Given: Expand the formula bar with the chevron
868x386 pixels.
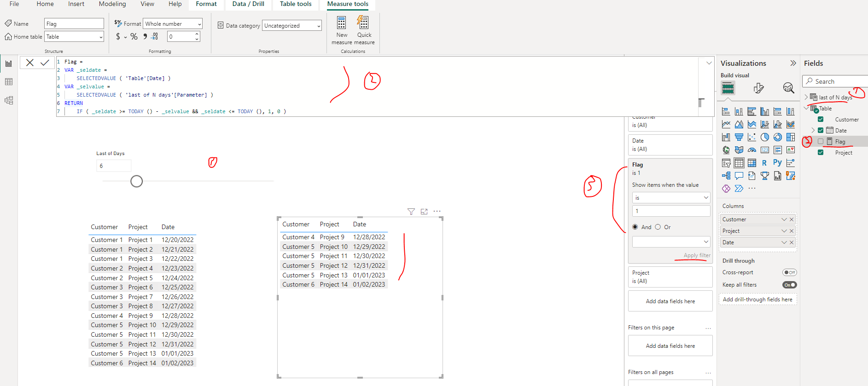Looking at the screenshot, I should coord(709,63).
